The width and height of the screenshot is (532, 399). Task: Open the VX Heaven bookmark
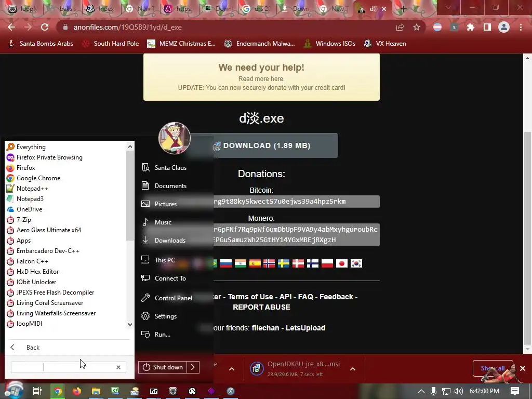click(x=385, y=44)
